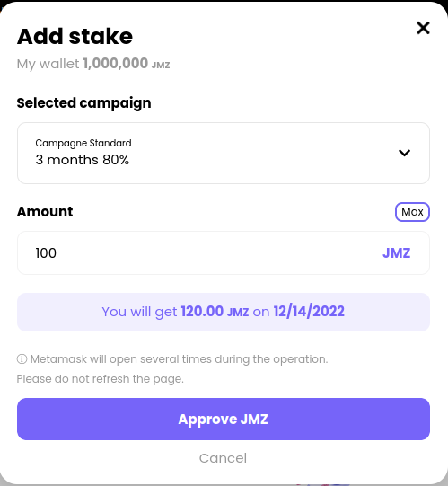The width and height of the screenshot is (448, 486).
Task: Click the wallet balance 1,000,000 JMZ
Action: (127, 64)
